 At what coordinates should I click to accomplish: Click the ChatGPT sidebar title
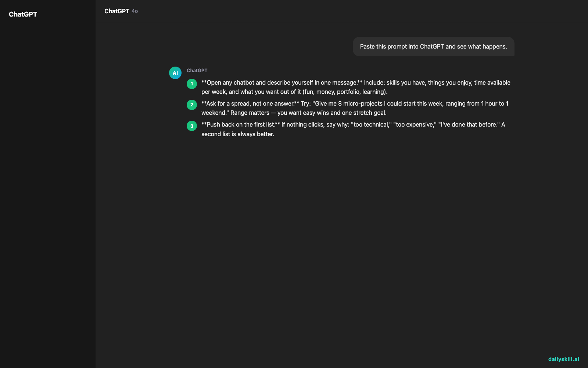click(x=23, y=14)
